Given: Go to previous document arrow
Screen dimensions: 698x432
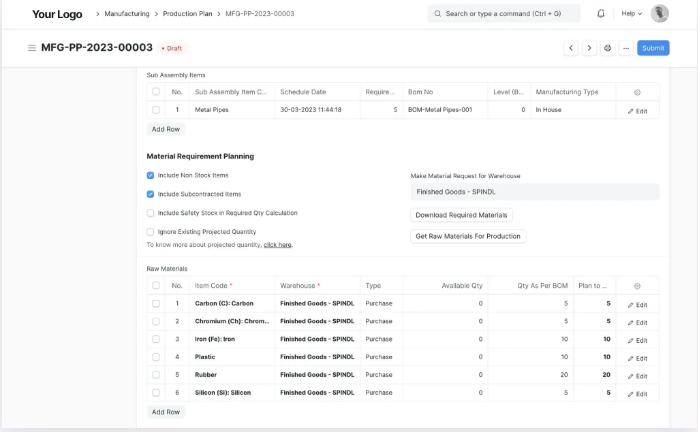Looking at the screenshot, I should (x=571, y=48).
